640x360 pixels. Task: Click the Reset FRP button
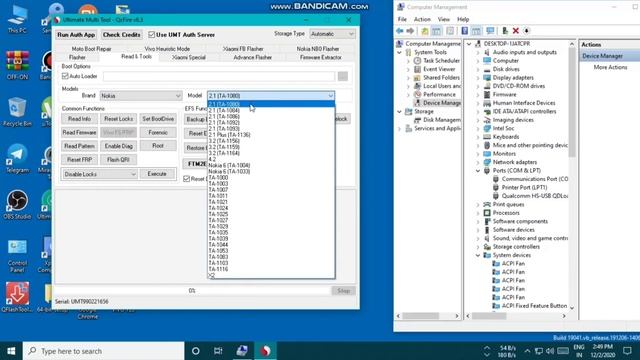tap(80, 160)
